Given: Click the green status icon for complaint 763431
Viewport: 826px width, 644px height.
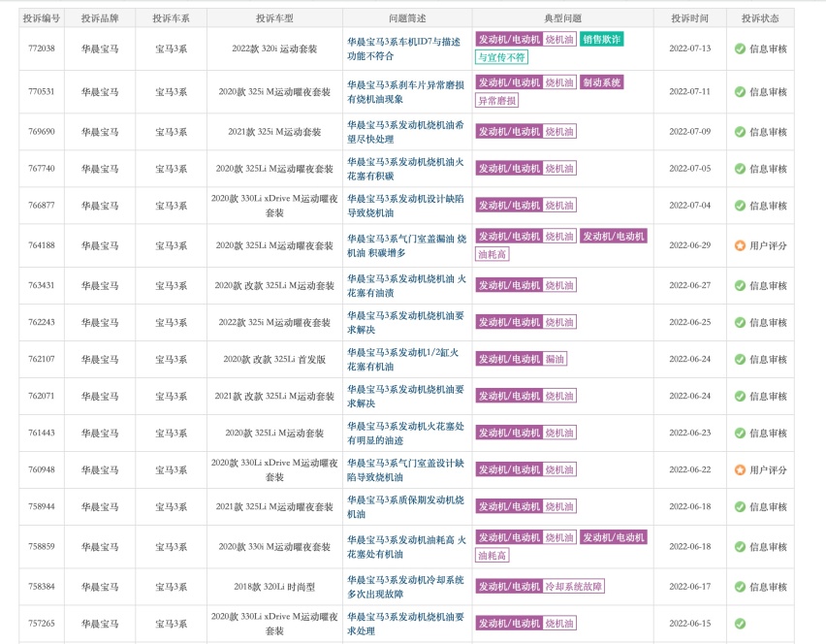Looking at the screenshot, I should coord(740,286).
